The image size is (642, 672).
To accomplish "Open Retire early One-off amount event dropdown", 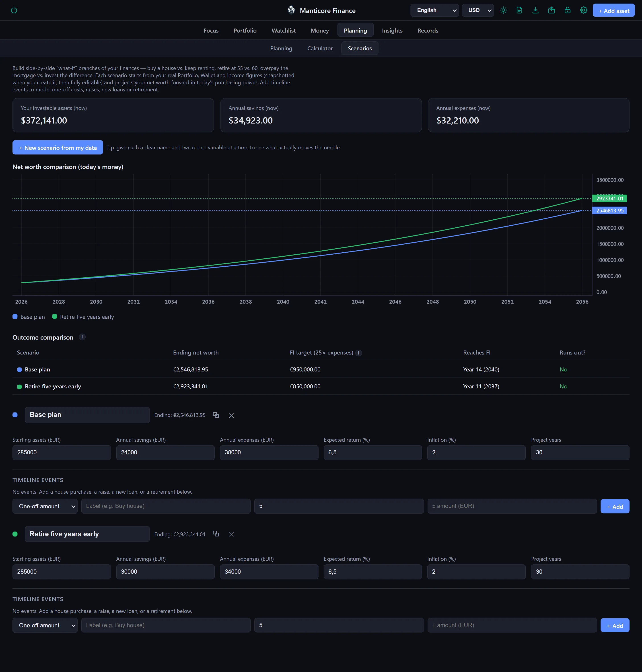I will coord(45,625).
